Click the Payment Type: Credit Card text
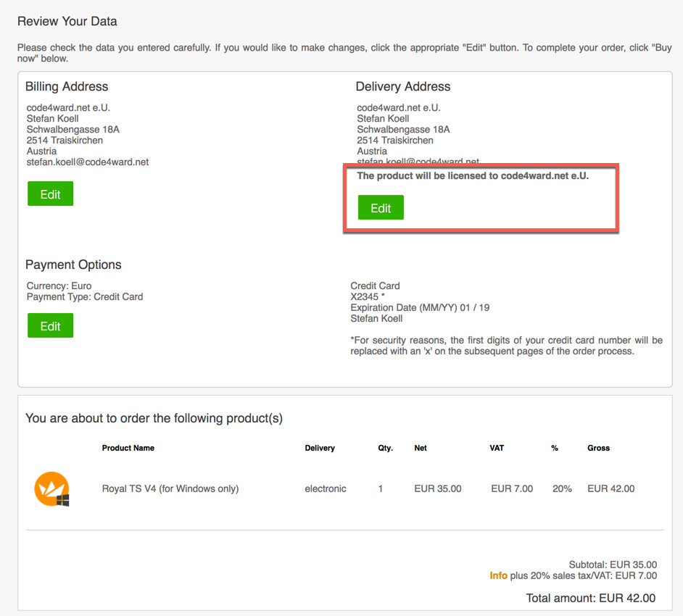Viewport: 683px width, 616px height. (84, 297)
